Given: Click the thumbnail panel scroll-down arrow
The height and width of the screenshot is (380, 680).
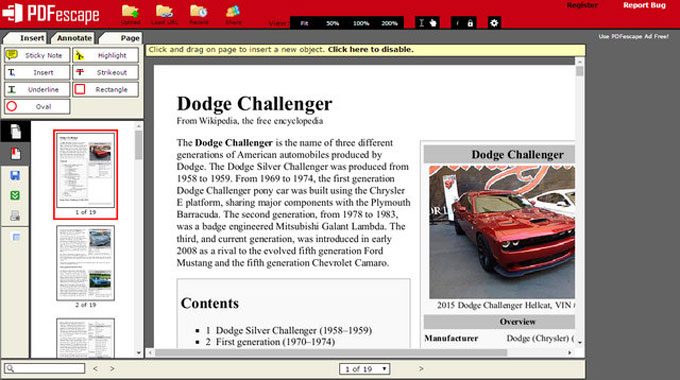Looking at the screenshot, I should click(139, 353).
